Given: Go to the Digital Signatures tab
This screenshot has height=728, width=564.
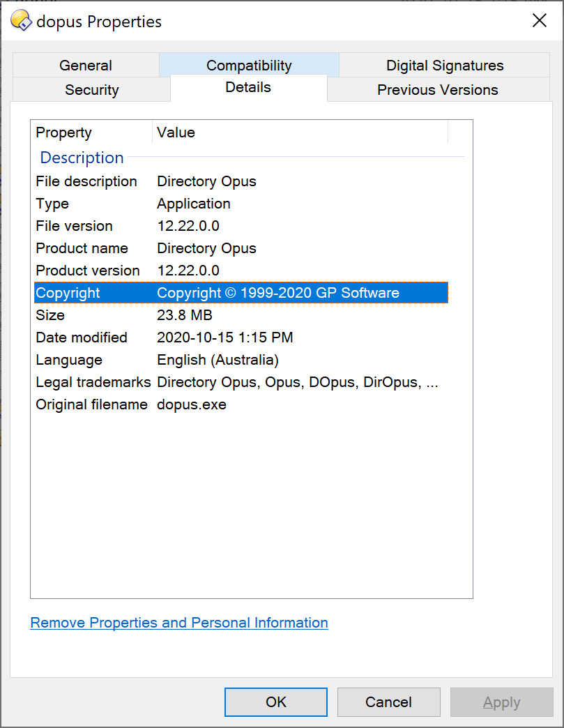Looking at the screenshot, I should [445, 65].
